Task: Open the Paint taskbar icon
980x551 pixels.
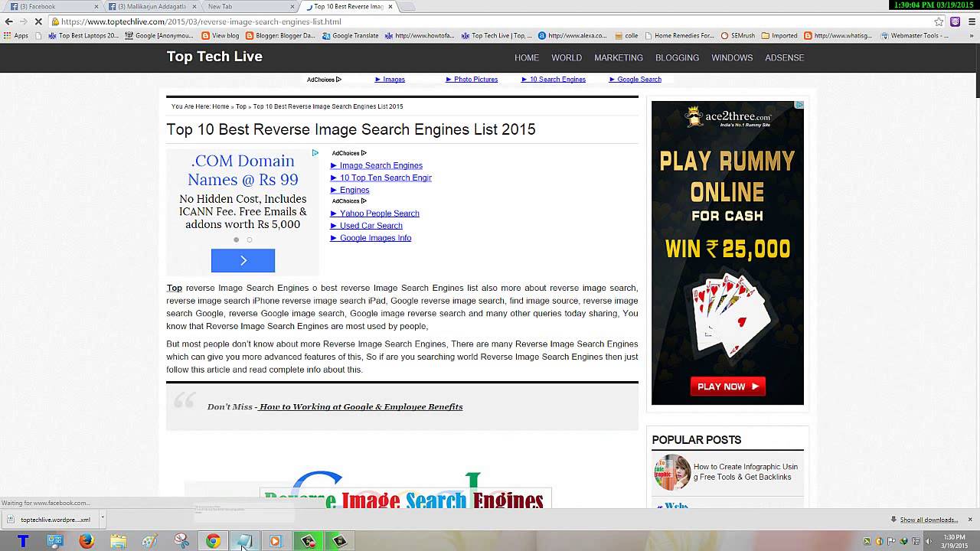Action: click(x=149, y=541)
